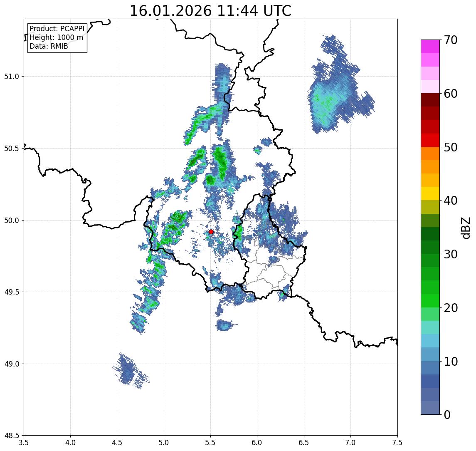
Task: Click the colorbar tick label 0
Action: coord(447,414)
